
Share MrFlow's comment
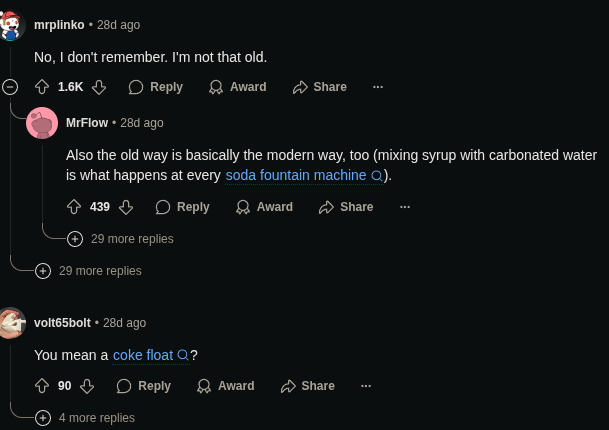coord(346,207)
